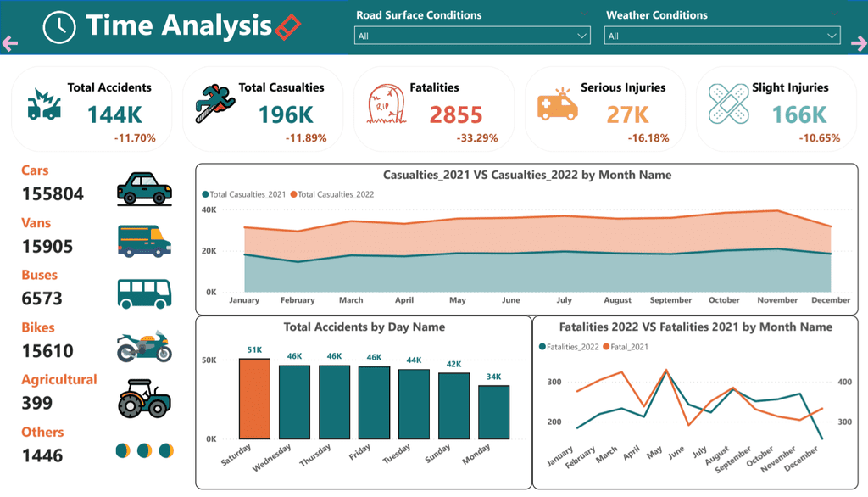This screenshot has height=497, width=868.
Task: Click the ambulance Serious Injuries icon
Action: tap(558, 104)
